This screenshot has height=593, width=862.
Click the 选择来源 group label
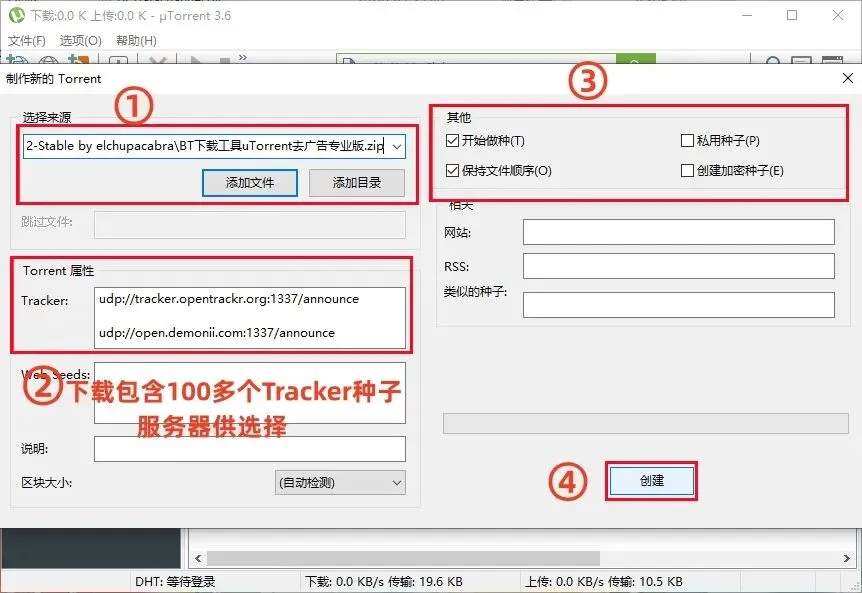click(47, 117)
